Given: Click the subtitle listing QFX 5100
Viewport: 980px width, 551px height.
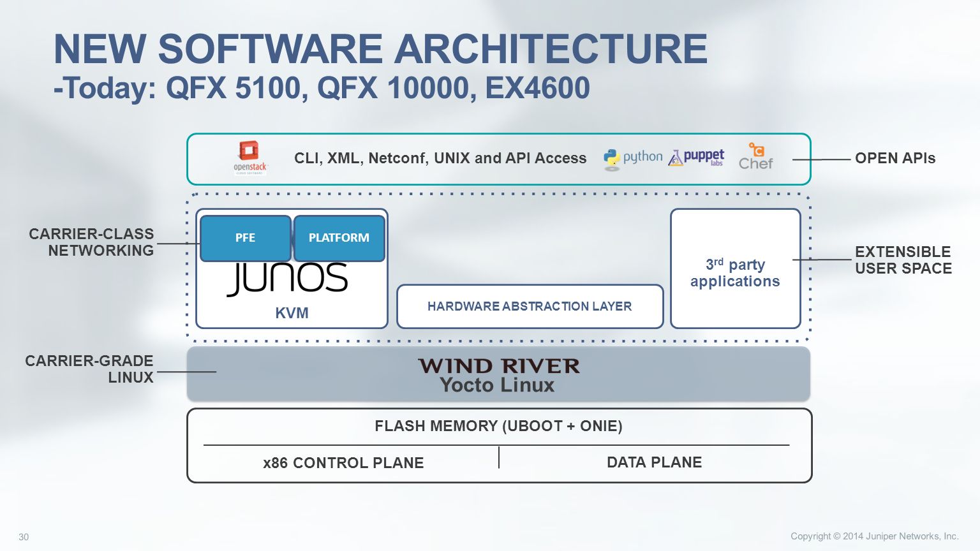Looking at the screenshot, I should (x=322, y=88).
